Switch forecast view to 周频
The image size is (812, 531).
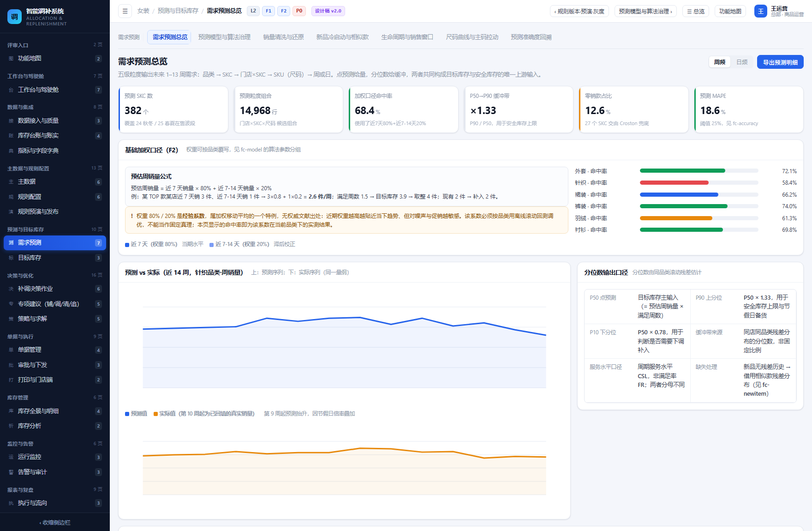[x=720, y=62]
